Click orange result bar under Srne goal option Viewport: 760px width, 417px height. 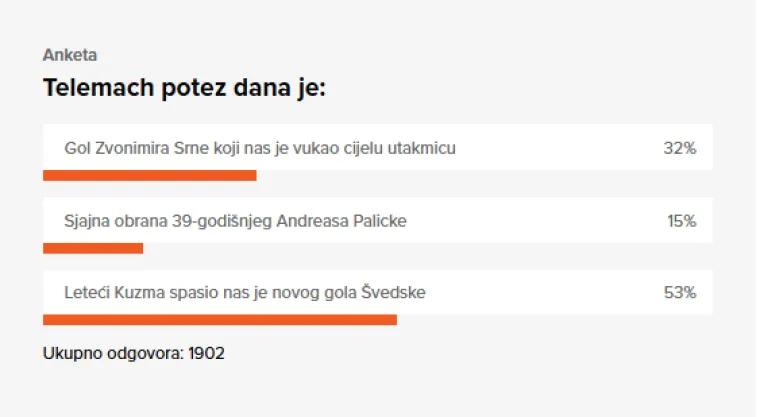(150, 176)
